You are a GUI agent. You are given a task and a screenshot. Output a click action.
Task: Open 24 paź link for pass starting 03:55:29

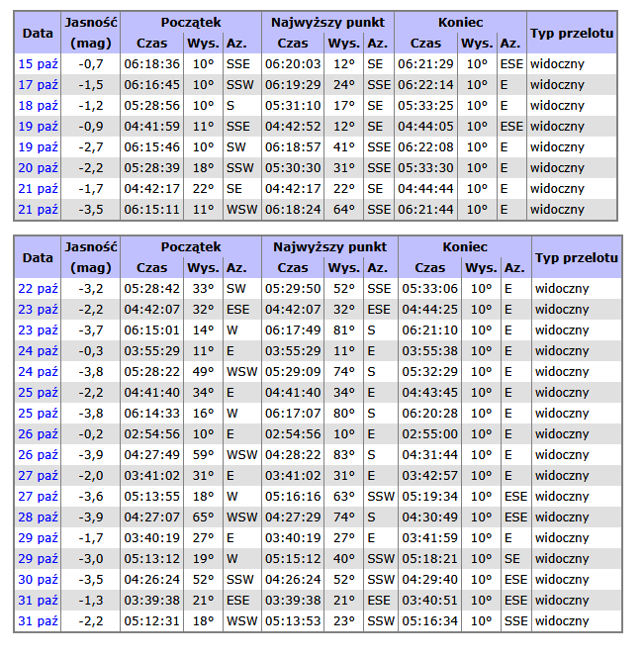(x=38, y=350)
